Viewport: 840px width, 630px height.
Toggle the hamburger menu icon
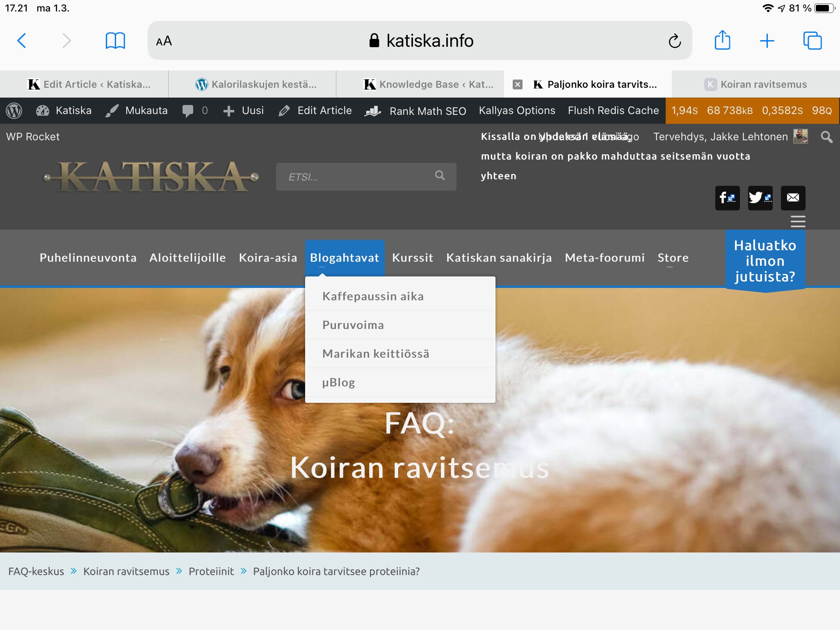[798, 221]
